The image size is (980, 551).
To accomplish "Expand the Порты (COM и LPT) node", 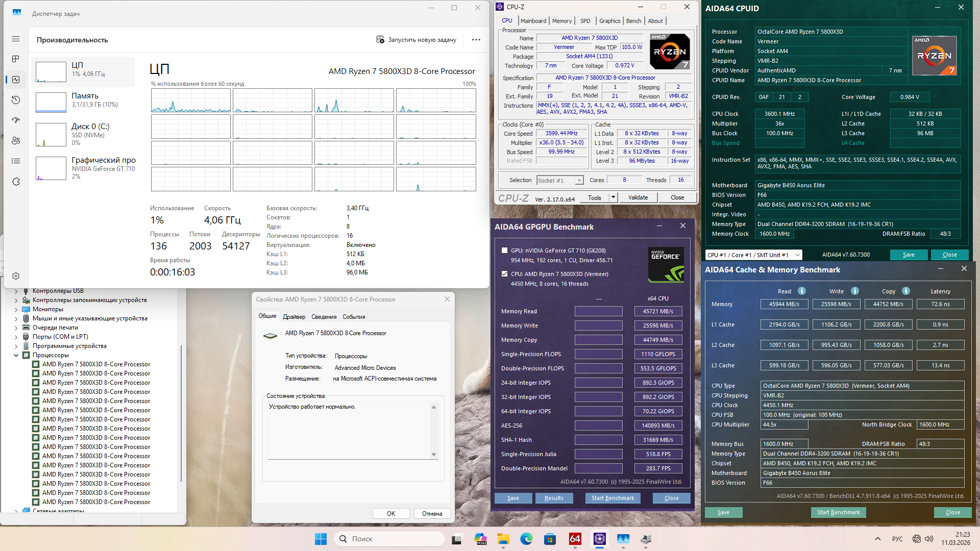I will [16, 337].
